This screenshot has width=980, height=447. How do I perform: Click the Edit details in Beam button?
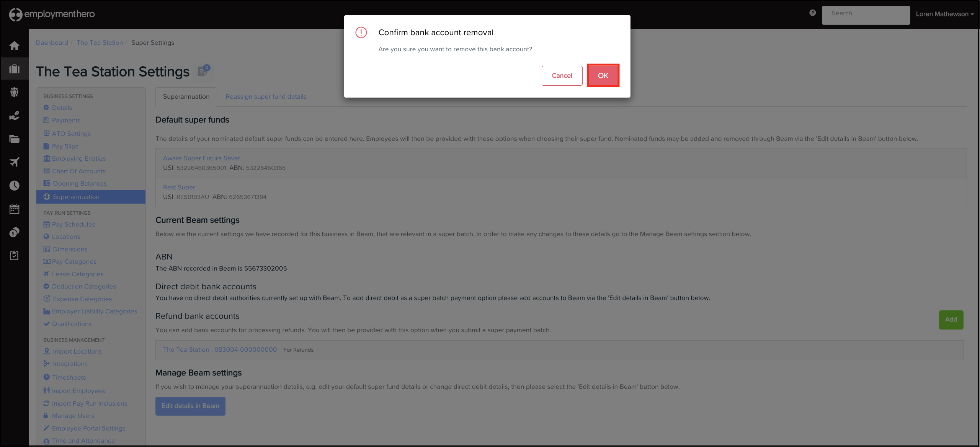(190, 406)
